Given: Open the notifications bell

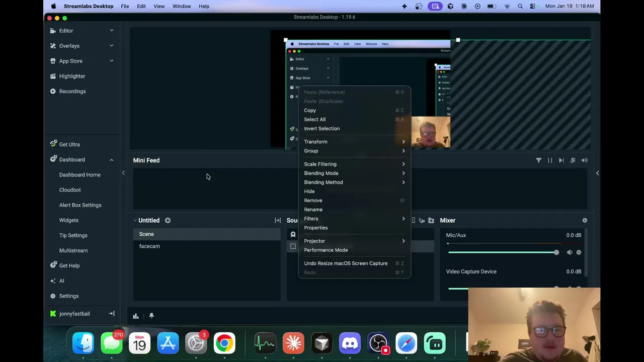Looking at the screenshot, I should (151, 316).
